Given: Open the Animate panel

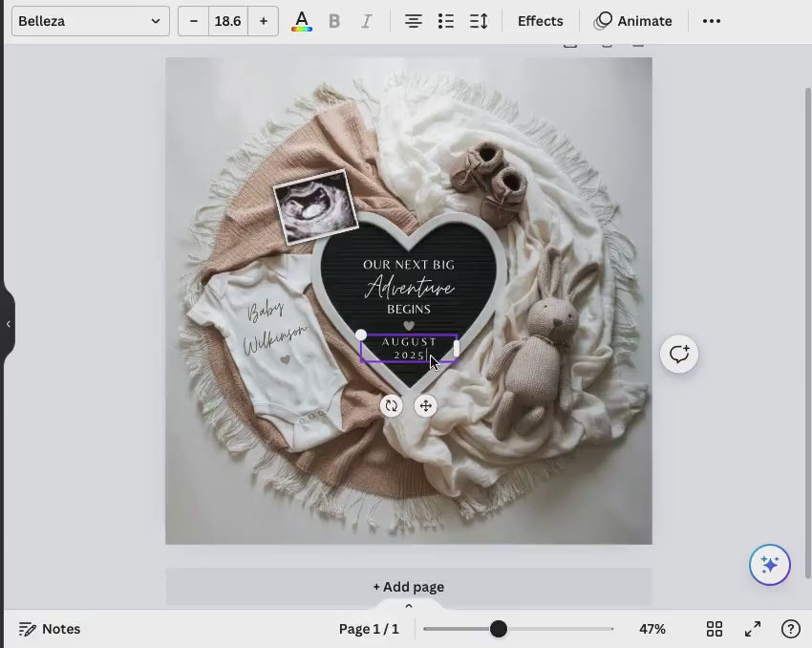Looking at the screenshot, I should [632, 21].
